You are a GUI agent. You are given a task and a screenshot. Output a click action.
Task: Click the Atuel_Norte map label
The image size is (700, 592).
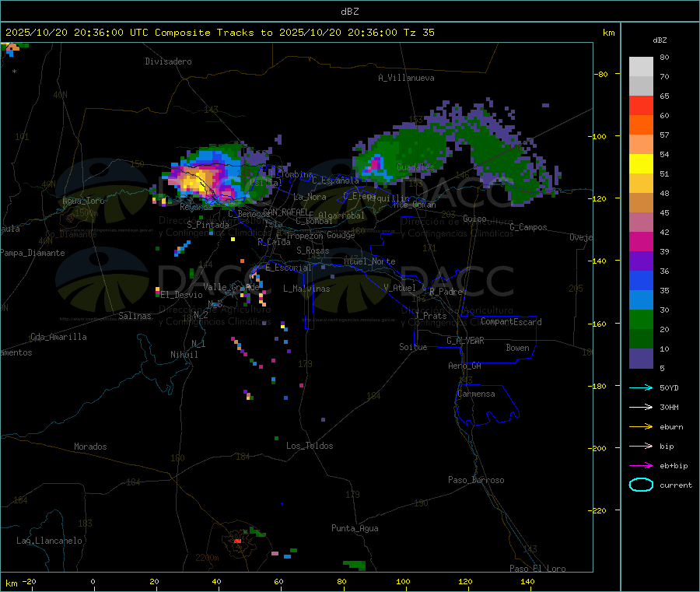tap(369, 261)
